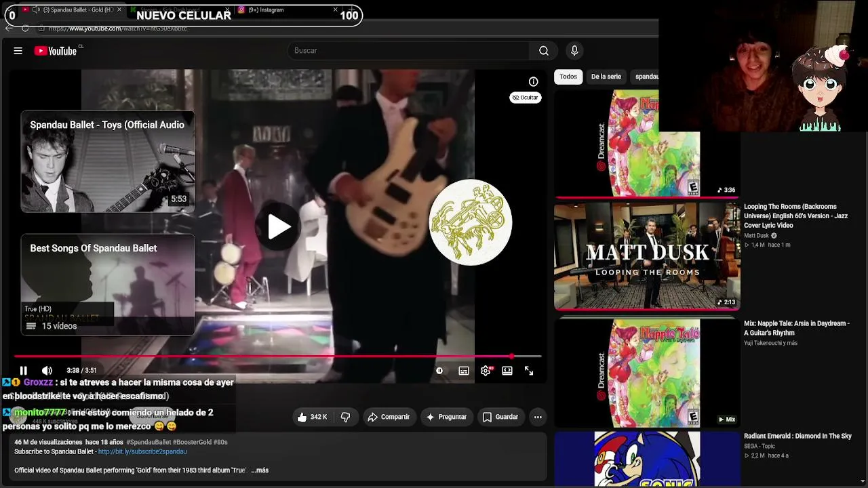Open the #80s hashtag

click(221, 442)
